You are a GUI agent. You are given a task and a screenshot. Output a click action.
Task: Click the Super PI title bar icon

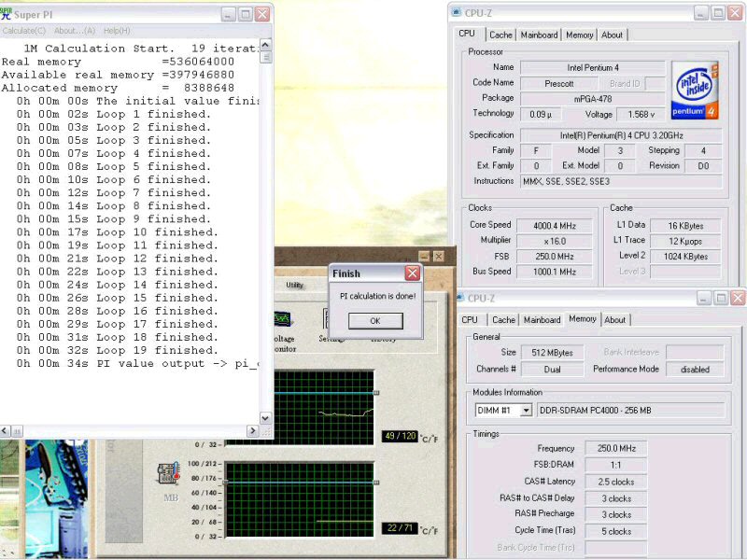coord(6,14)
